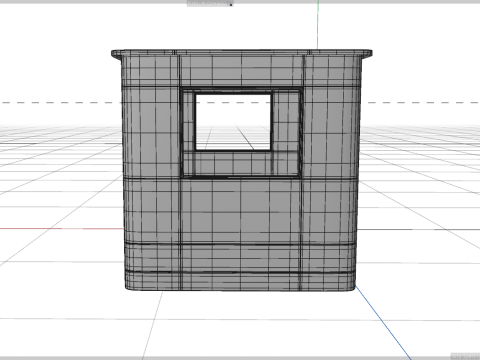The width and height of the screenshot is (480, 360).
Task: Select the gray wireframe box model
Action: tap(241, 170)
